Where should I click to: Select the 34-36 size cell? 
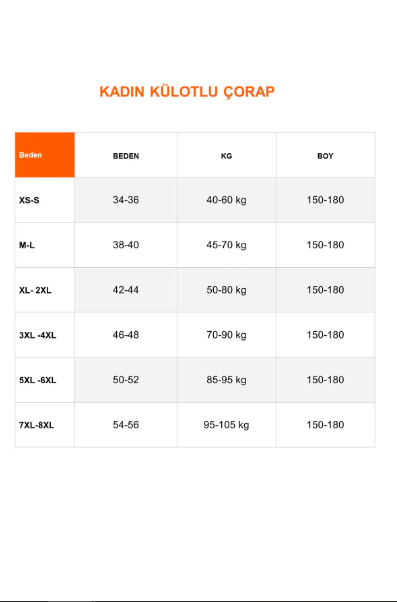point(126,200)
